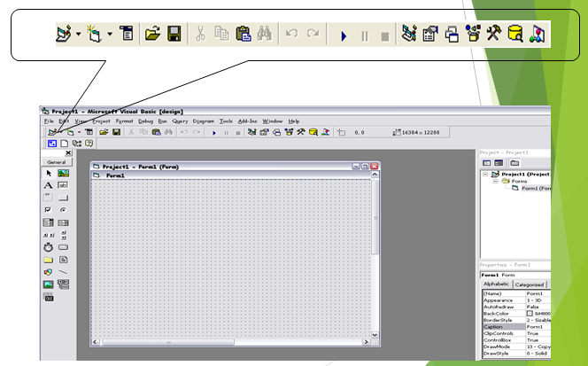Select the CommandButton control in the toolbox

click(x=64, y=198)
